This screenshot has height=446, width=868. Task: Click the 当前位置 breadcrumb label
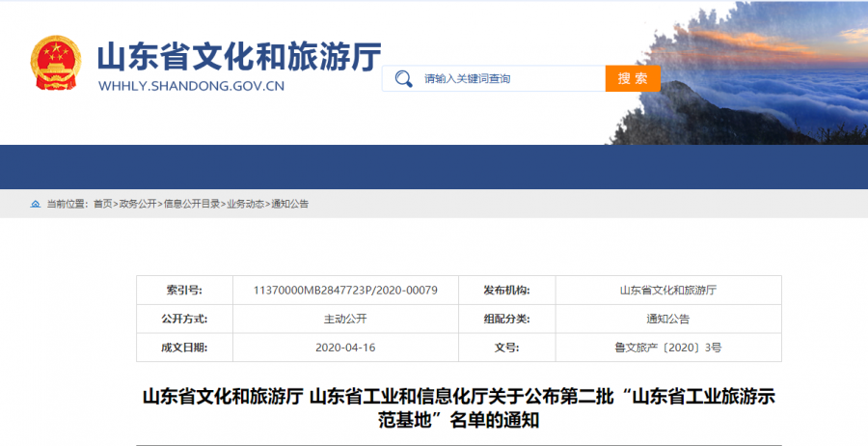click(67, 204)
